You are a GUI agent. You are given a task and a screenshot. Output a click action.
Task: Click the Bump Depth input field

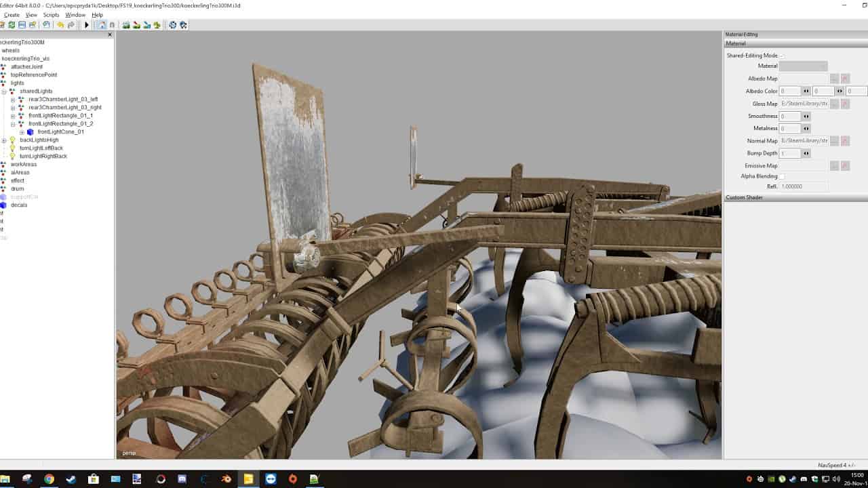[x=790, y=154]
